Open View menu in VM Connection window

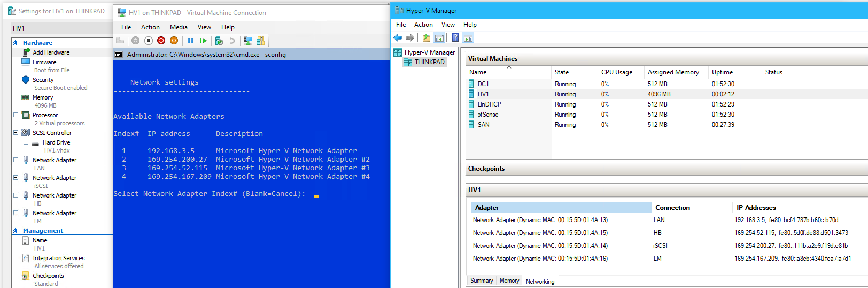204,27
